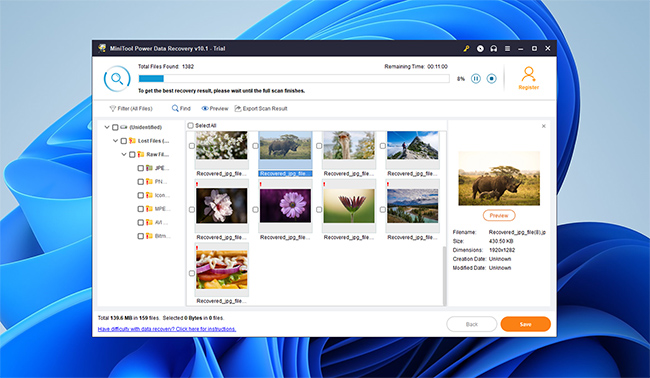Check the MPE... folder checkbox

tap(141, 209)
